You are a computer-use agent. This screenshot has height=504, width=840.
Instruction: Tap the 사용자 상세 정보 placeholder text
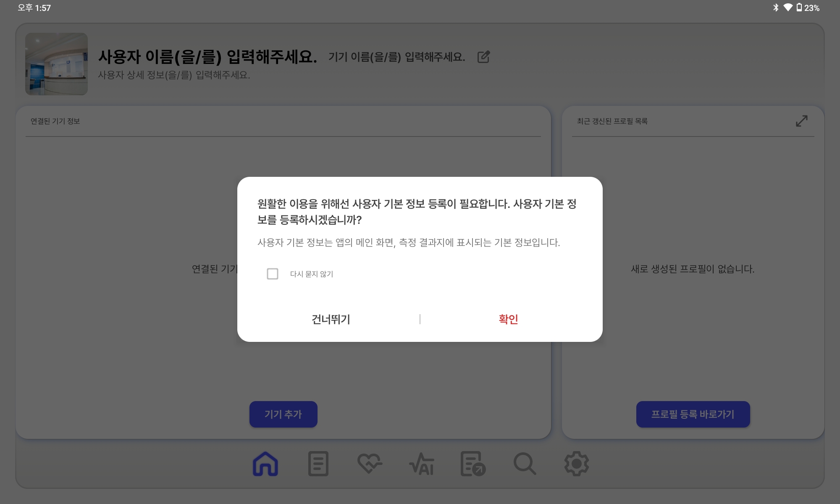pyautogui.click(x=174, y=75)
